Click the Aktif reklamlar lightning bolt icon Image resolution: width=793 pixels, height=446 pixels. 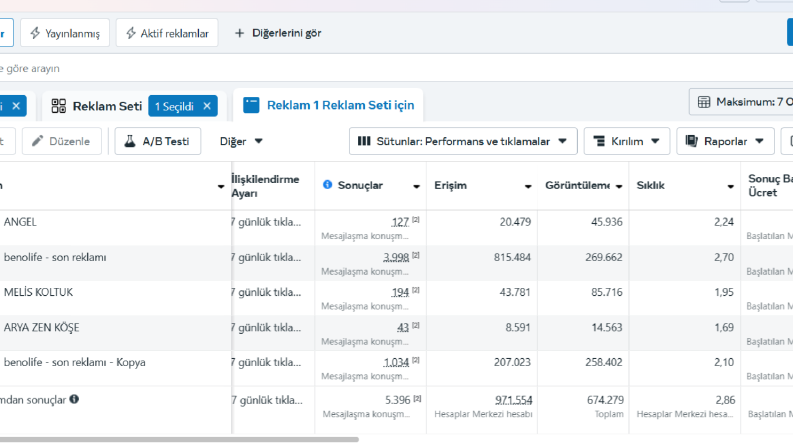coord(130,33)
